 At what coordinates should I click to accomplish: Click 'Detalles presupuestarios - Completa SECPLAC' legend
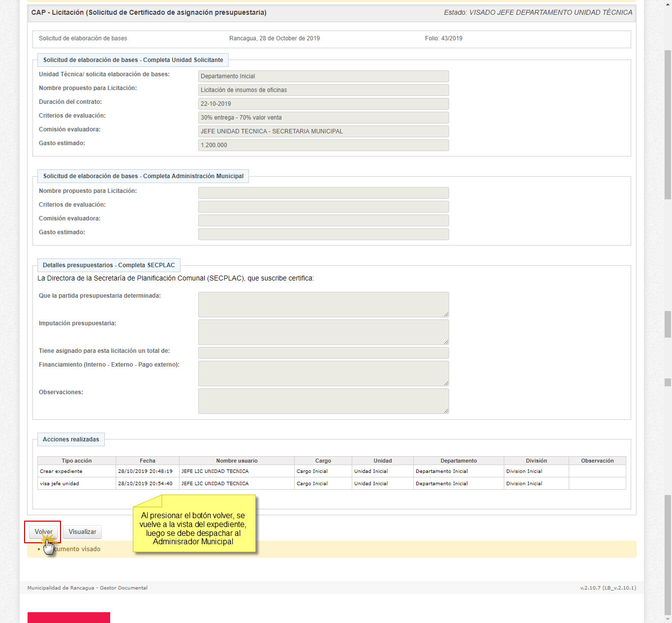point(109,265)
